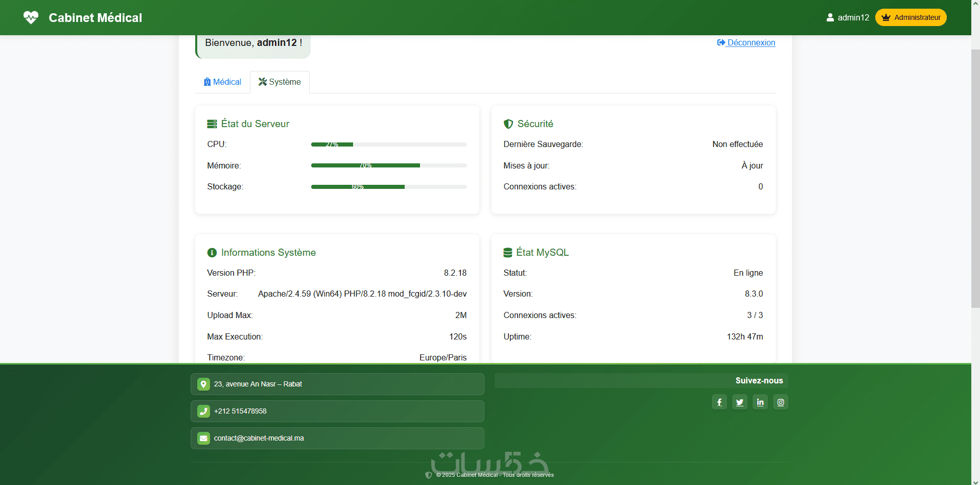Click the MySQL status En ligne
The width and height of the screenshot is (980, 485).
tap(748, 273)
